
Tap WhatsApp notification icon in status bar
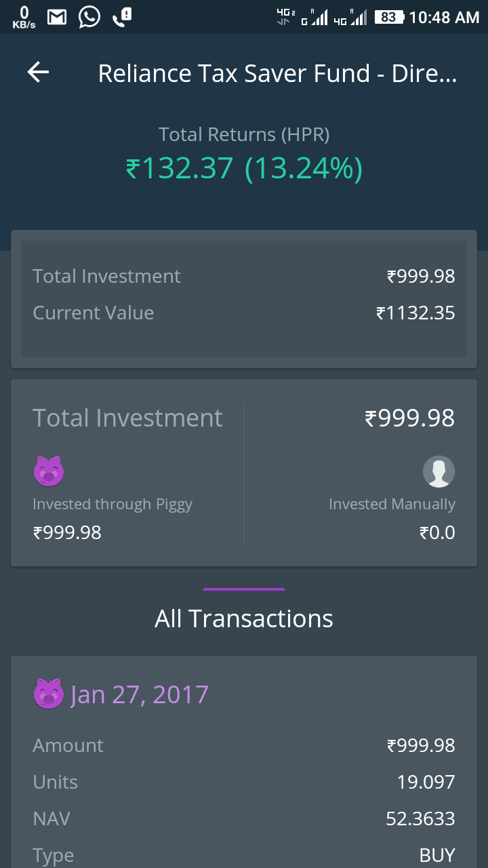point(89,17)
